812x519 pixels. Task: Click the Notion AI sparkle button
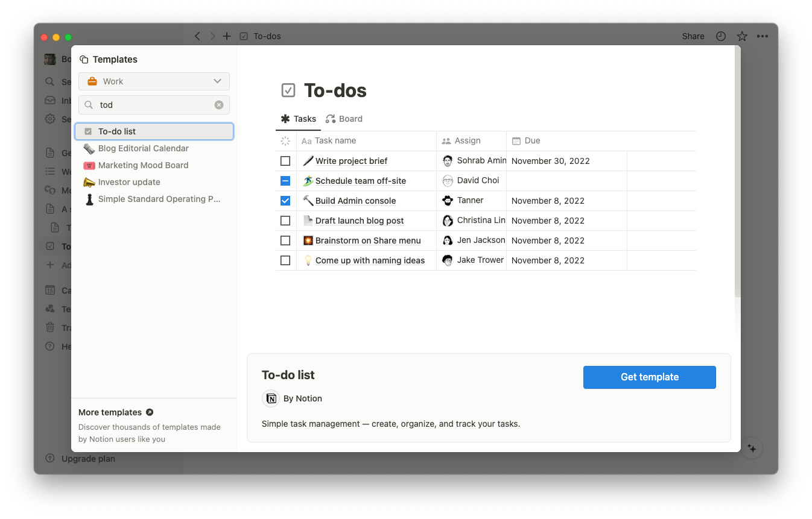[x=752, y=448]
